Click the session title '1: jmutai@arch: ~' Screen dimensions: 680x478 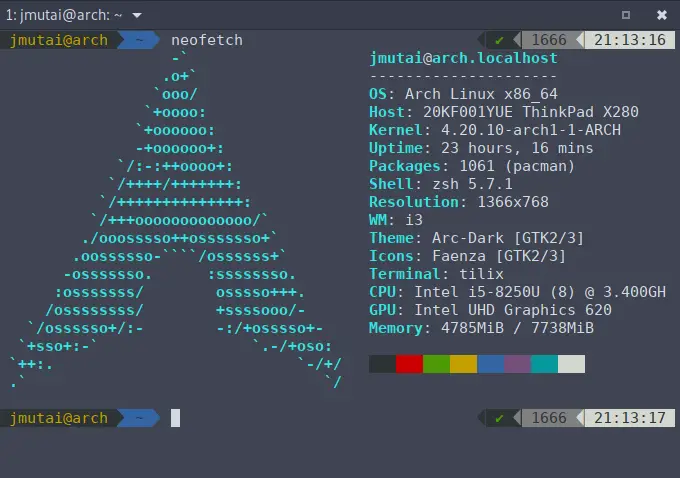coord(64,15)
